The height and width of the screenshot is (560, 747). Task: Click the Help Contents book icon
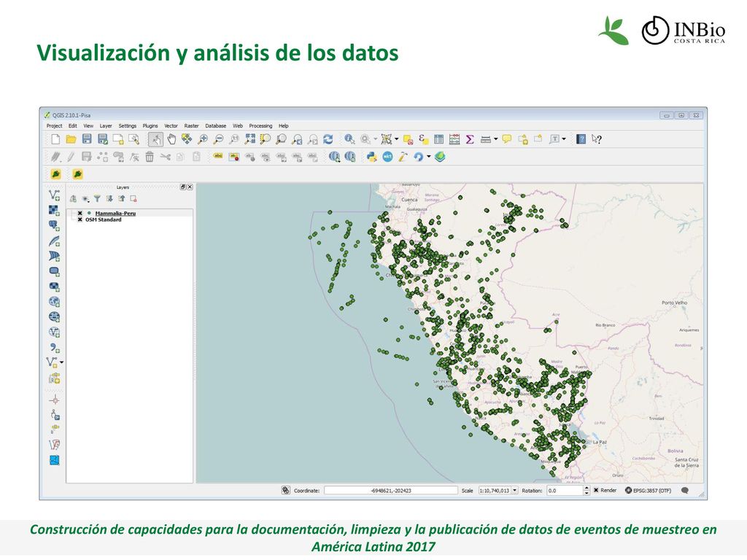[x=581, y=139]
